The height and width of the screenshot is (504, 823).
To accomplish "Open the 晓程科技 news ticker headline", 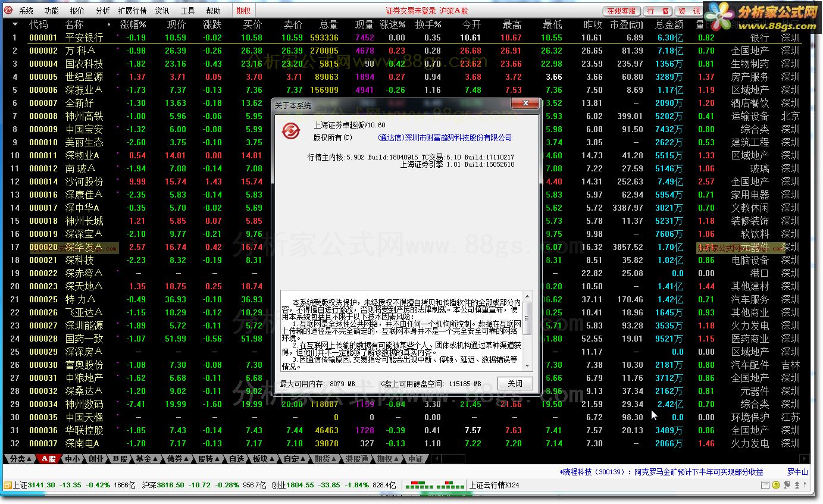I will coord(661,472).
